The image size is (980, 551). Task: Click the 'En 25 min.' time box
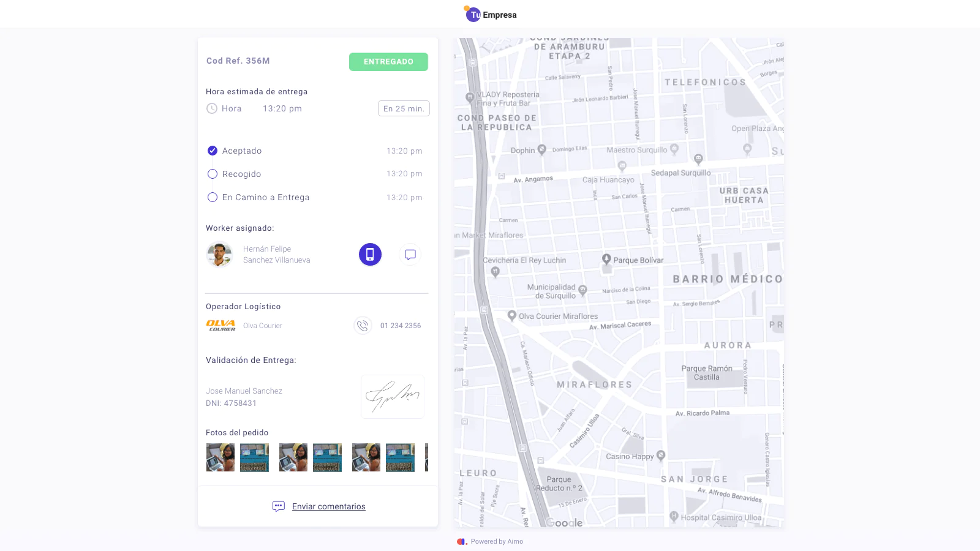(x=404, y=108)
